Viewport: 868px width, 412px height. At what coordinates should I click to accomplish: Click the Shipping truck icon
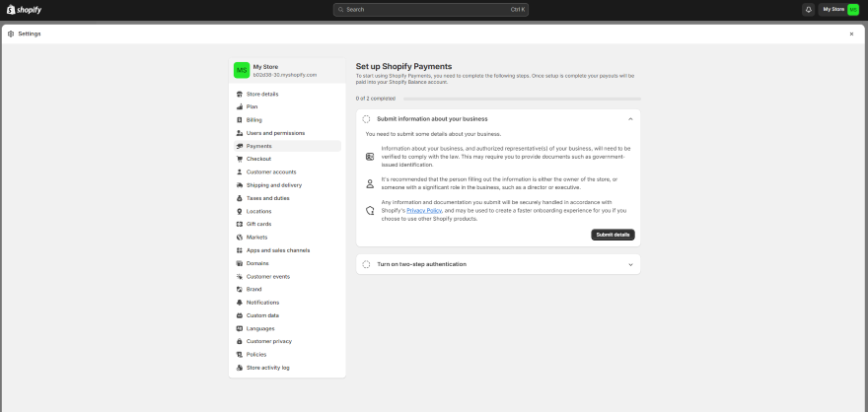click(x=239, y=185)
